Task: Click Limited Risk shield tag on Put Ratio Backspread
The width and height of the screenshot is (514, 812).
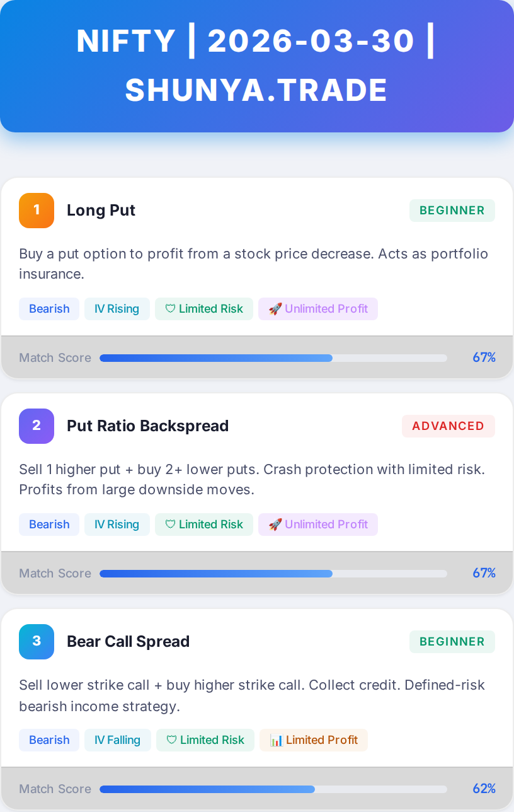Action: tap(204, 525)
